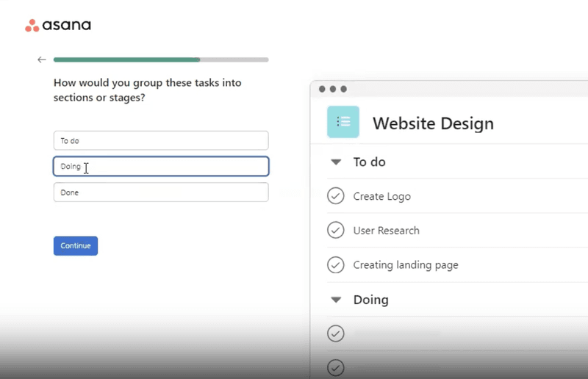Collapse the Doing section triangle
Screen dimensions: 588x379
tap(336, 300)
